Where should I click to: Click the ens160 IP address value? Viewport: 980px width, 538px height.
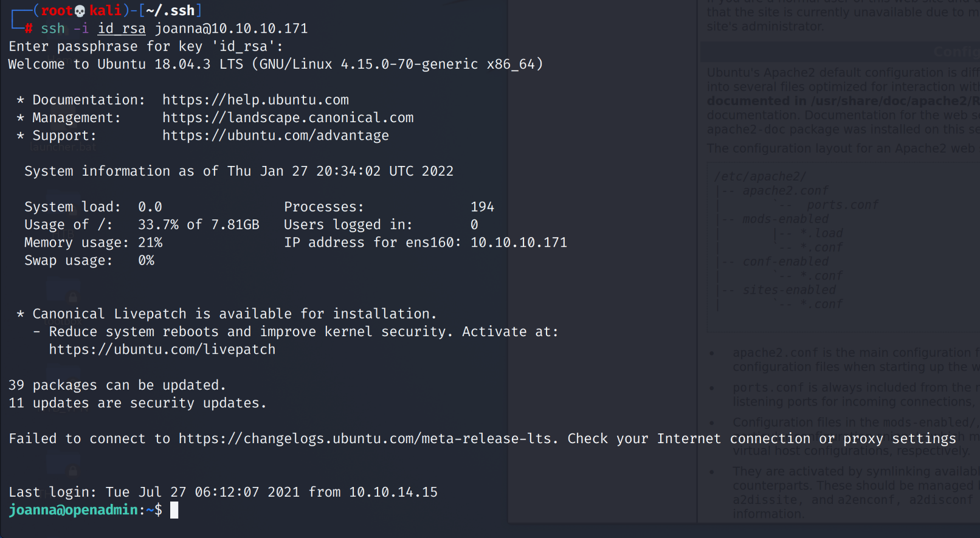tap(519, 243)
